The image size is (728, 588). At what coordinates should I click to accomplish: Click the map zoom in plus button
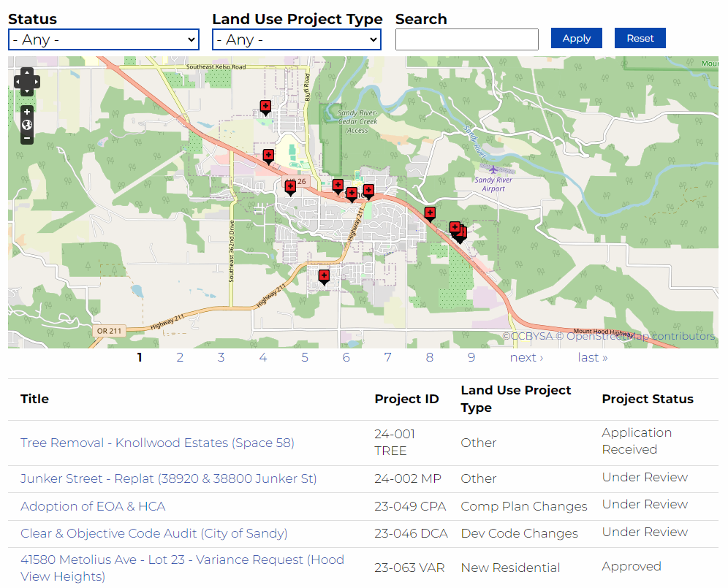point(27,112)
